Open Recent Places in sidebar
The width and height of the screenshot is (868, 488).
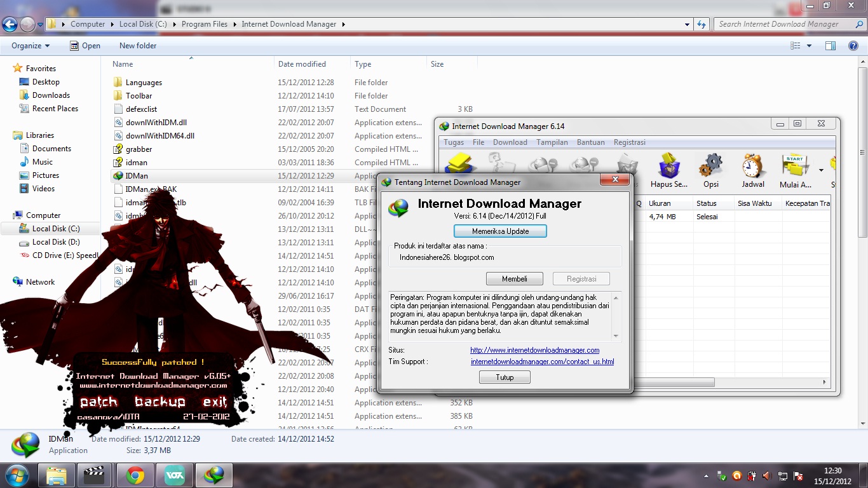point(55,109)
